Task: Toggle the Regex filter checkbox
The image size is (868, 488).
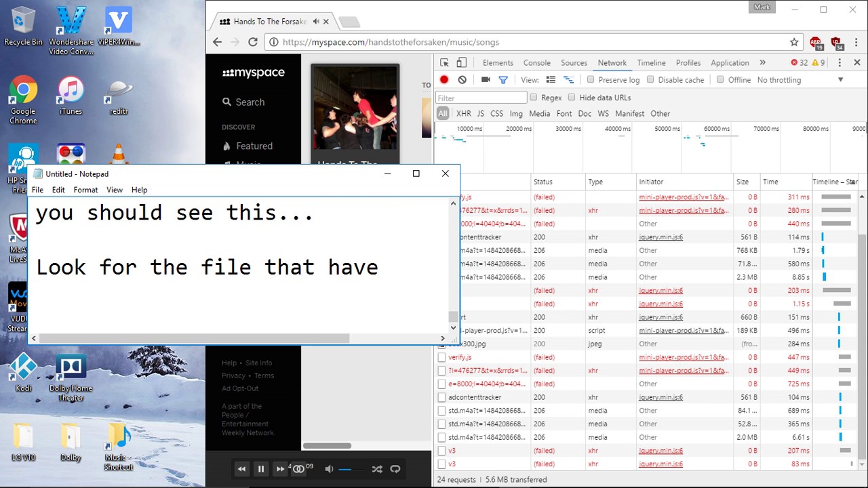Action: pyautogui.click(x=534, y=98)
